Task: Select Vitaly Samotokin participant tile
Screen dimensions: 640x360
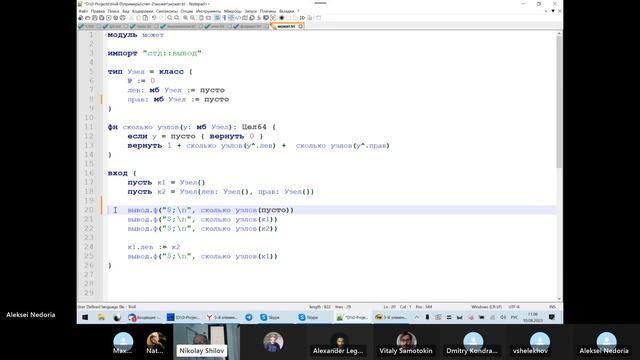Action: (406, 342)
